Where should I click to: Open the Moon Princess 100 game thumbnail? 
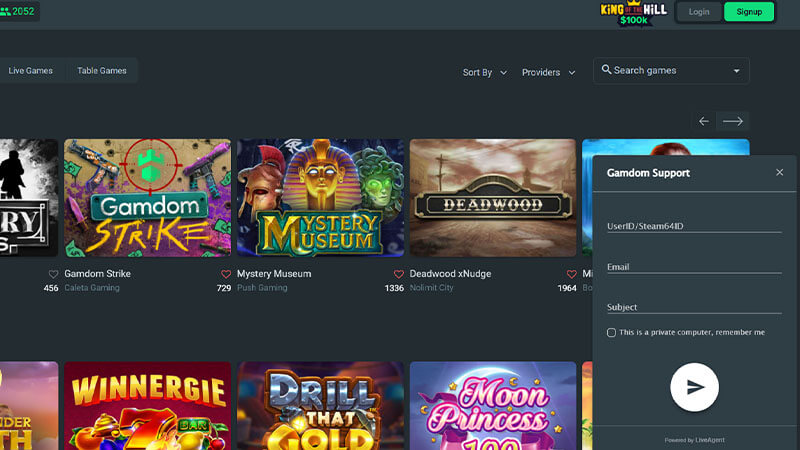493,406
